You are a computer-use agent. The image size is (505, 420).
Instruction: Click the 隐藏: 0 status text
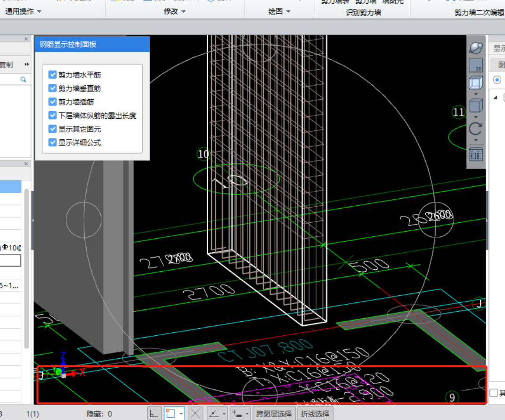[x=99, y=414]
